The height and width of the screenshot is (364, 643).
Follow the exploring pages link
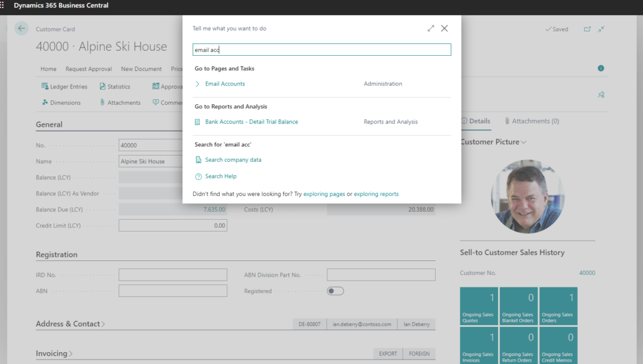pos(324,194)
